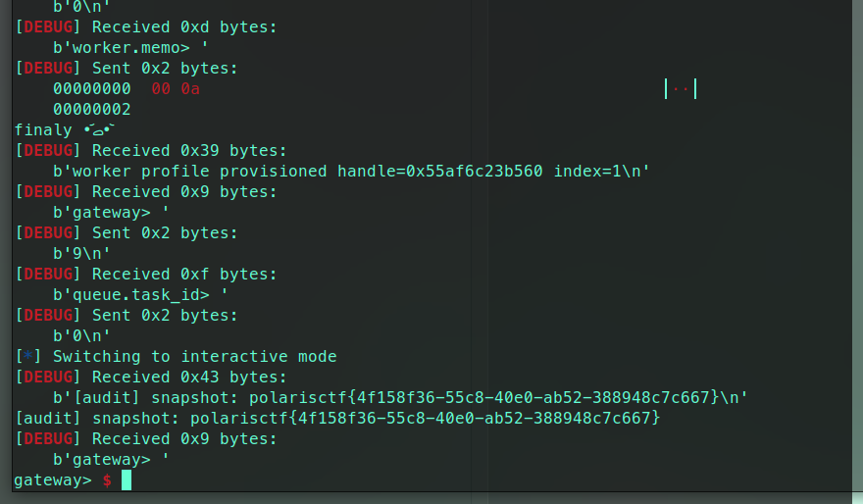Click the terminal cursor block after gateway prompt
The width and height of the screenshot is (863, 504).
tap(127, 479)
